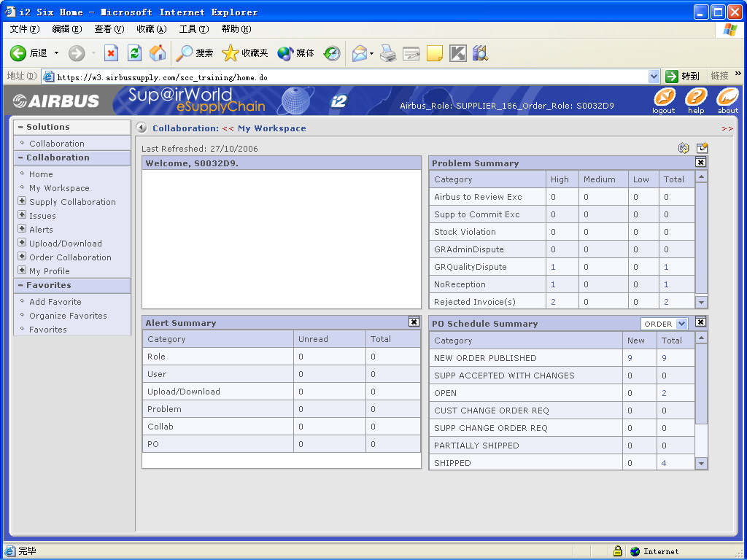Click the i2 logo in banner
This screenshot has height=560, width=747.
click(x=338, y=101)
